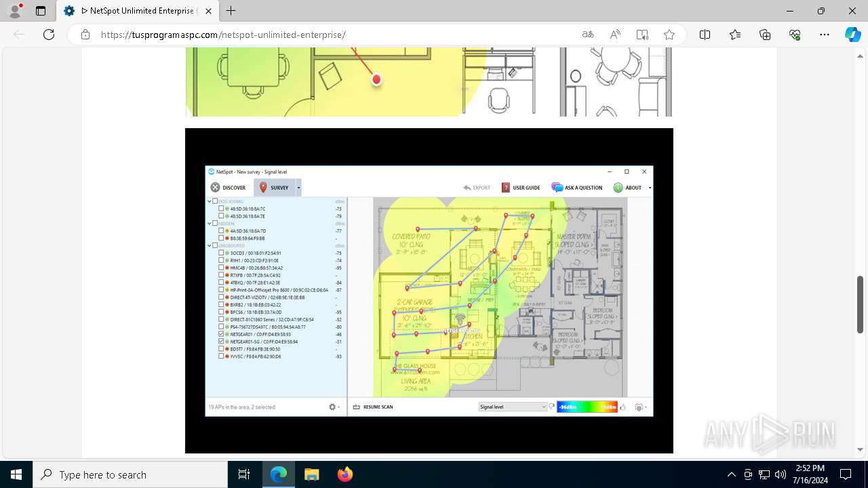
Task: Check the DIRECT-KT-VIZIOTV network checkbox
Action: (x=221, y=298)
